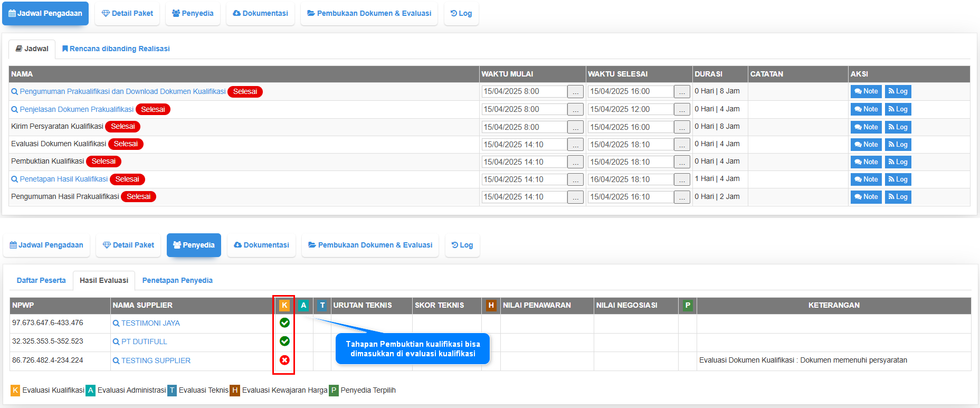
Task: Click the orange K column header icon
Action: pos(284,305)
